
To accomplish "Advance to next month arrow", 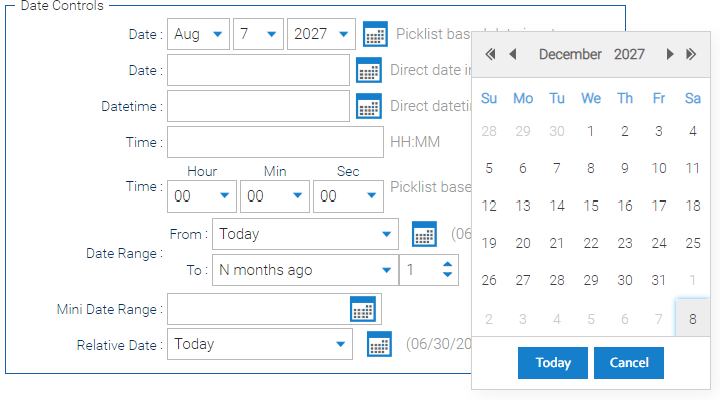I will pyautogui.click(x=670, y=54).
